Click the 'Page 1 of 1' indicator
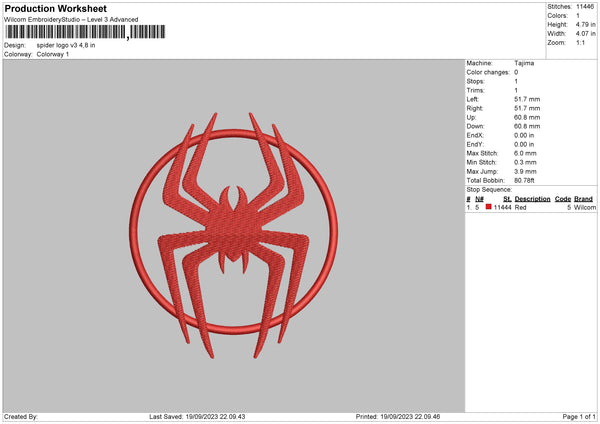The width and height of the screenshot is (600, 424). point(579,417)
